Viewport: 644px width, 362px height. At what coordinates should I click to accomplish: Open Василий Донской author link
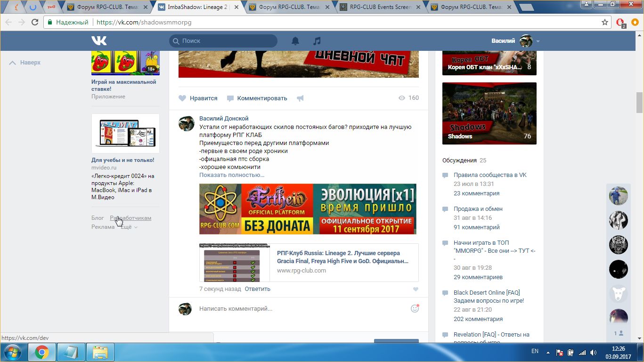(224, 119)
